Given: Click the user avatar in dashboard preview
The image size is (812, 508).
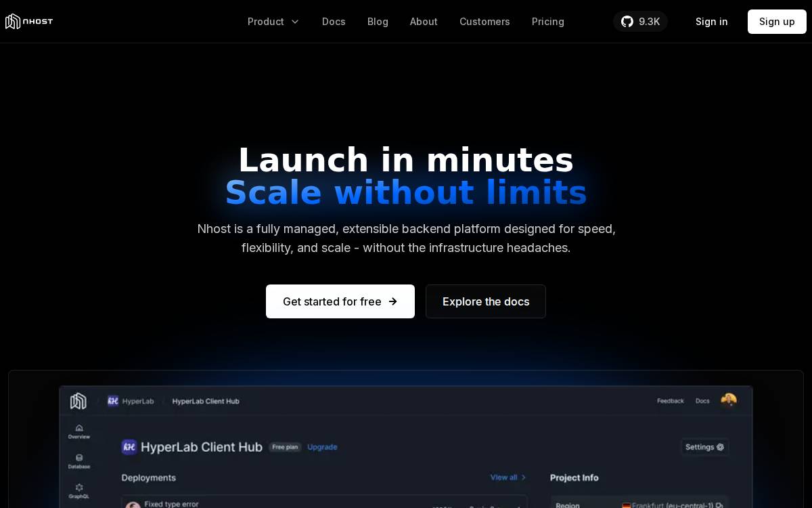Looking at the screenshot, I should click(729, 401).
